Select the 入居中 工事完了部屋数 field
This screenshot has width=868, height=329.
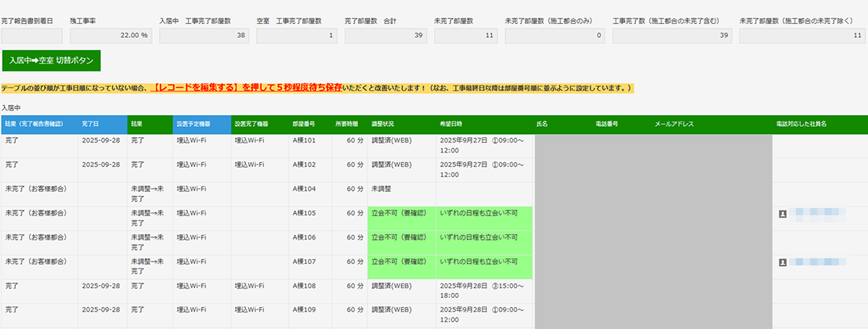(x=203, y=35)
